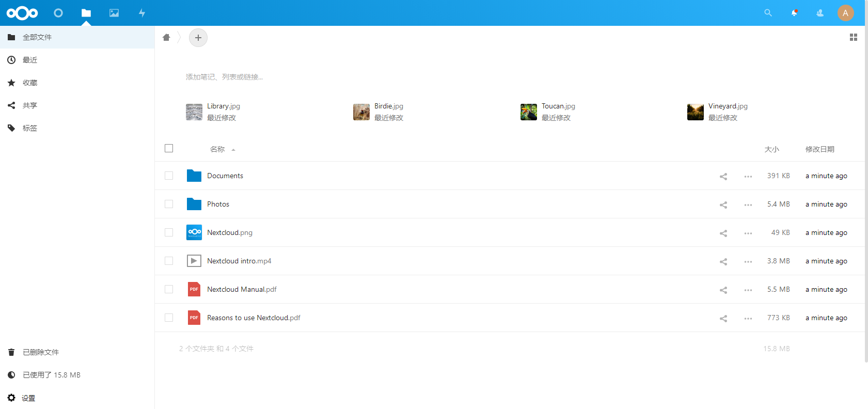This screenshot has width=868, height=409.
Task: Go to the home breadcrumb icon
Action: click(x=166, y=37)
